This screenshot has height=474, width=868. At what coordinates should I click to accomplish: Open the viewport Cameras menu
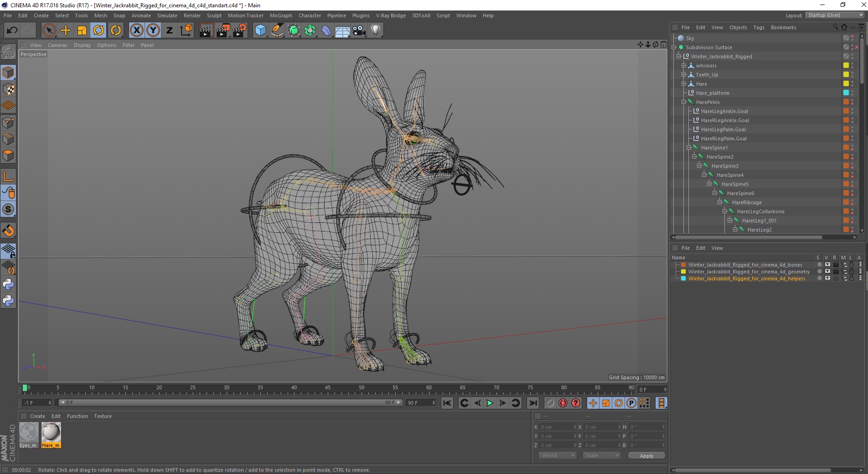click(x=57, y=45)
